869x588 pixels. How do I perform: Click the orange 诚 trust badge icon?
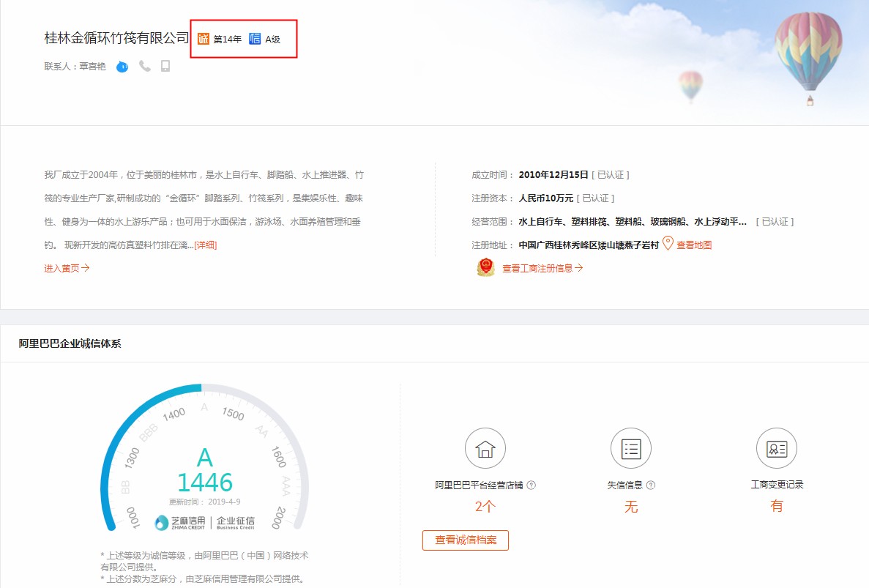tap(204, 39)
